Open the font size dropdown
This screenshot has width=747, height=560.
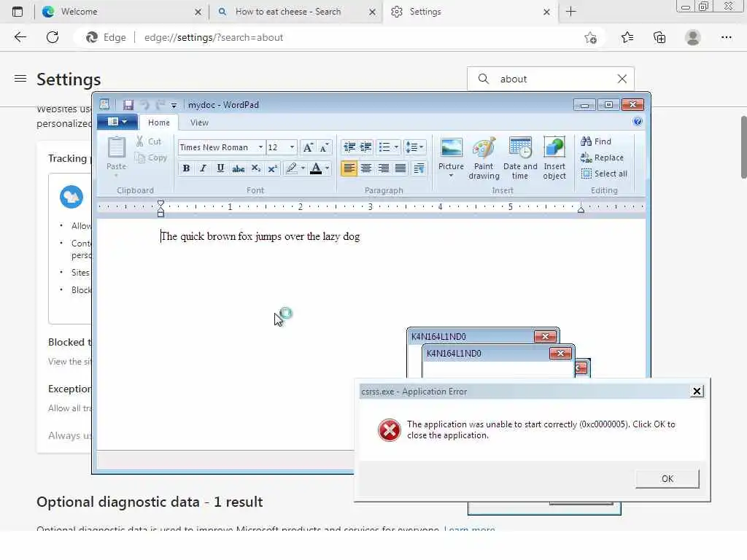(292, 147)
